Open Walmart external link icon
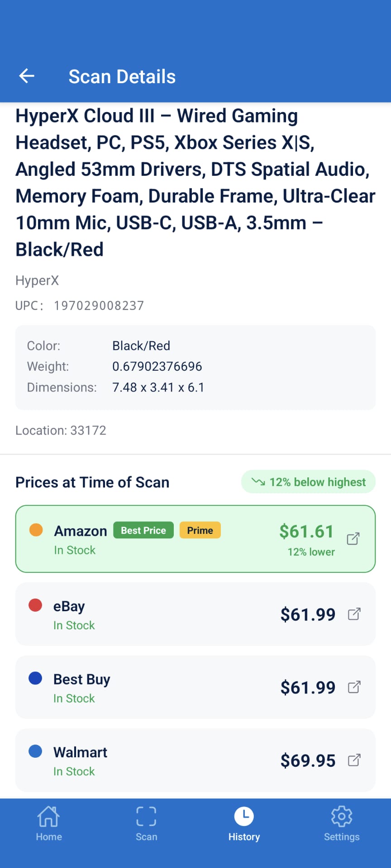This screenshot has width=391, height=868. coord(354,760)
